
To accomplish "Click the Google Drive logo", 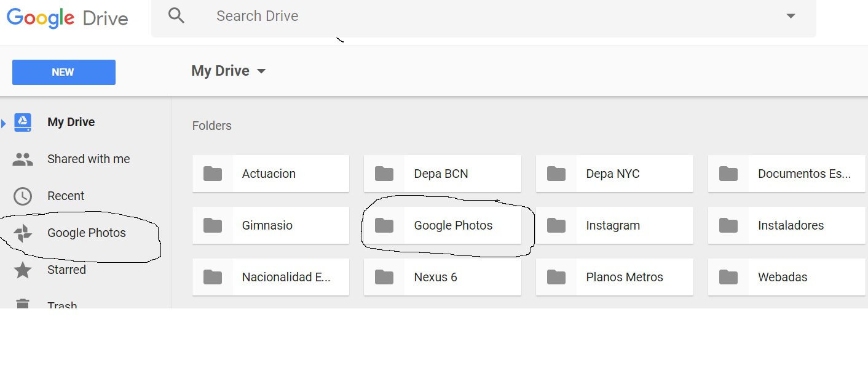I will [67, 17].
